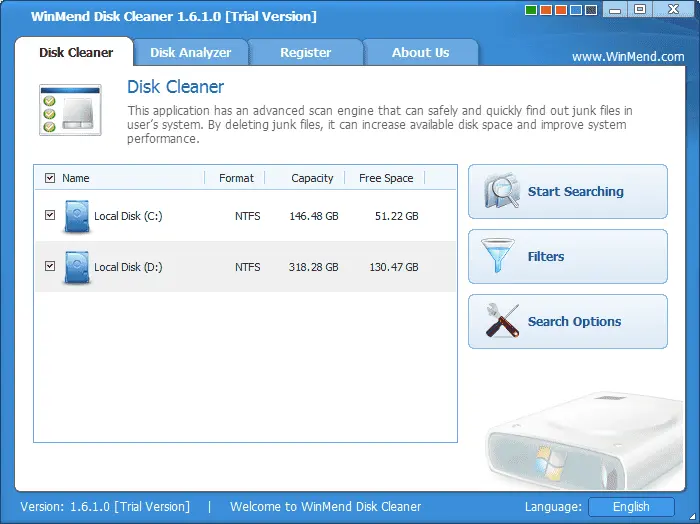Close the WinMend Disk Cleaner window
This screenshot has width=700, height=524.
(673, 9)
